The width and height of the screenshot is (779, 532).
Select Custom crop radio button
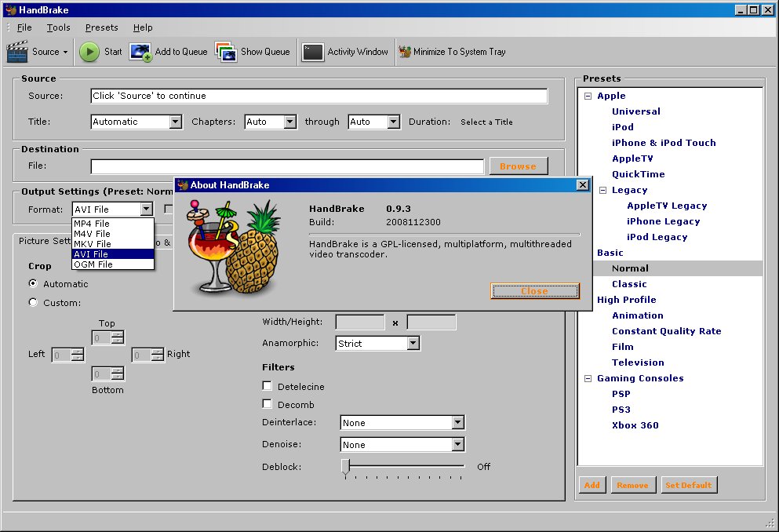click(33, 302)
